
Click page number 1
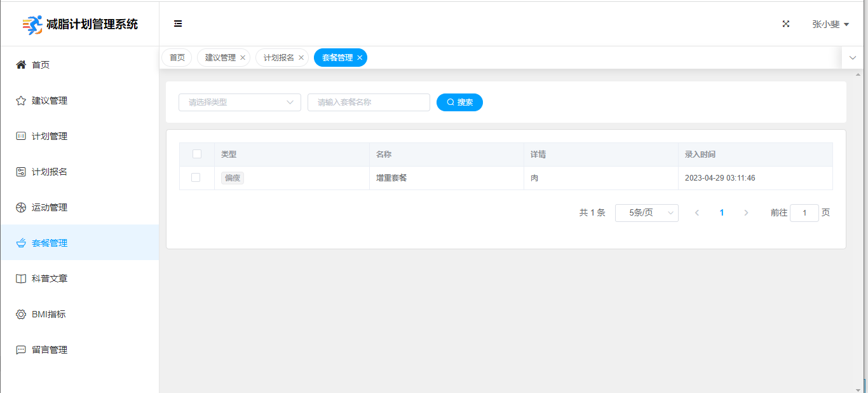(722, 213)
